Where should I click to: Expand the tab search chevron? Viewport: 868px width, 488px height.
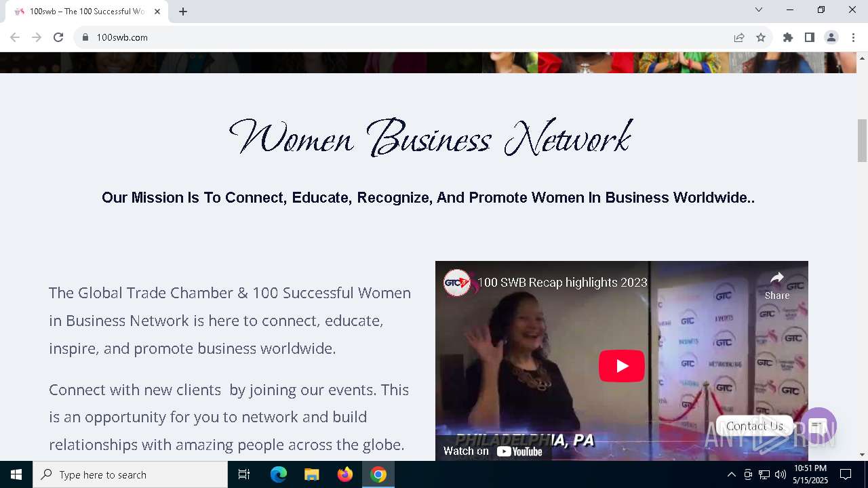coord(759,9)
